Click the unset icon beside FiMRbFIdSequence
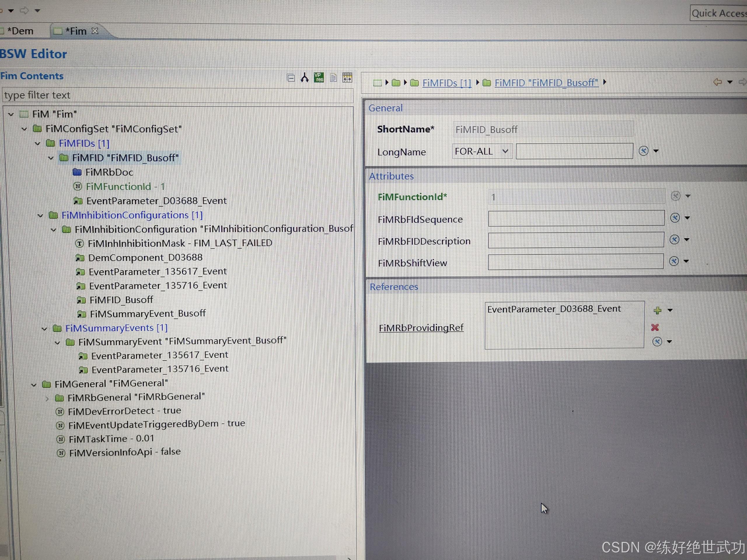The height and width of the screenshot is (560, 747). (675, 218)
